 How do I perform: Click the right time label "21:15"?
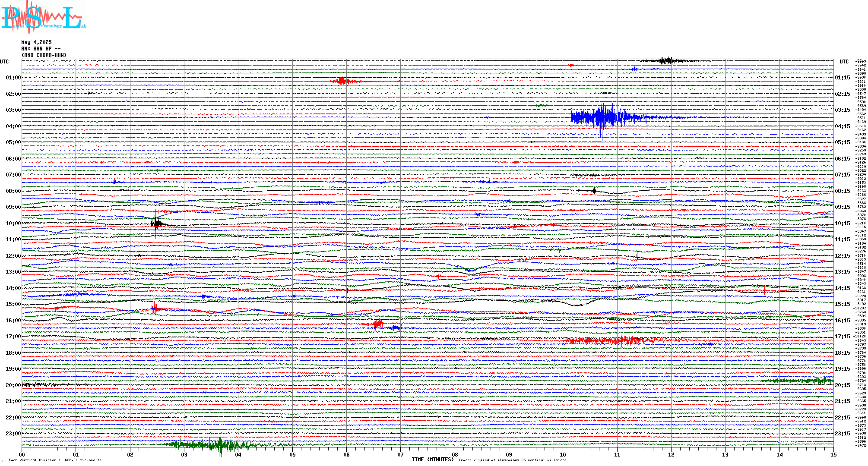point(843,402)
